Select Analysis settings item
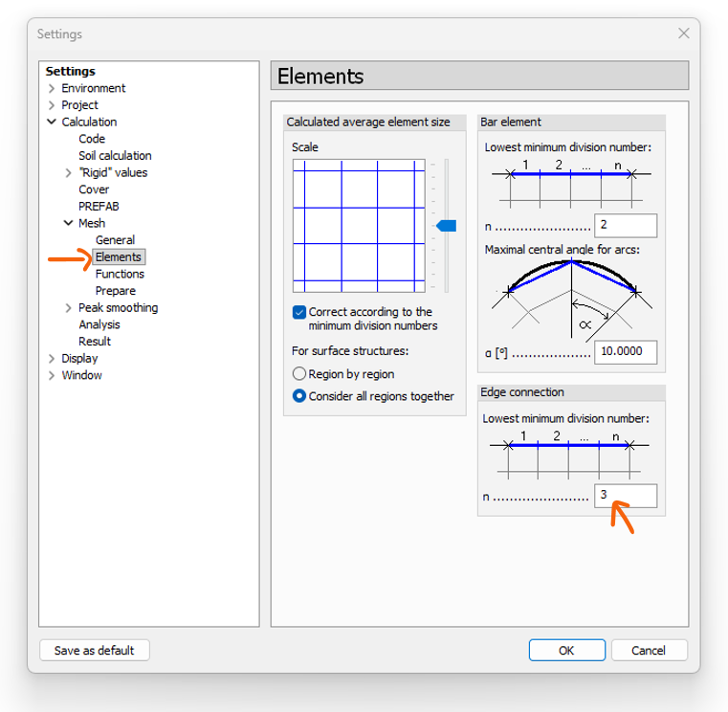The image size is (728, 712). point(99,324)
